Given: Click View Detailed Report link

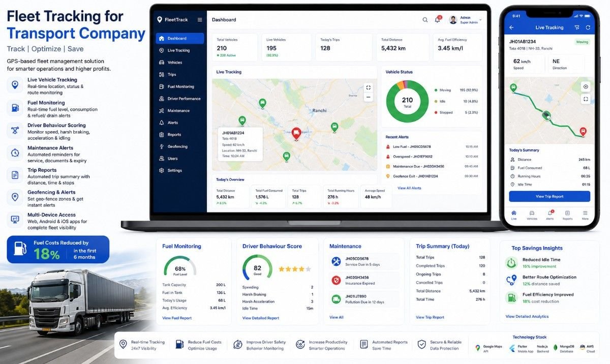Looking at the screenshot, I should tap(261, 318).
